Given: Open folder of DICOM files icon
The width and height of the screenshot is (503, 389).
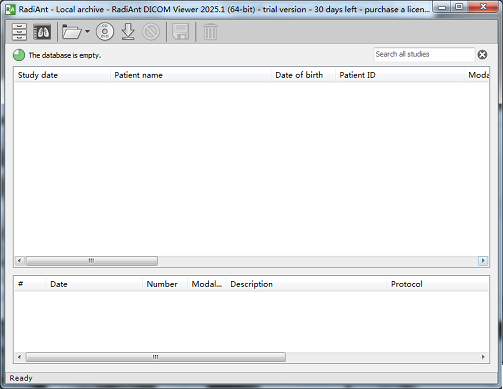Looking at the screenshot, I should click(72, 32).
